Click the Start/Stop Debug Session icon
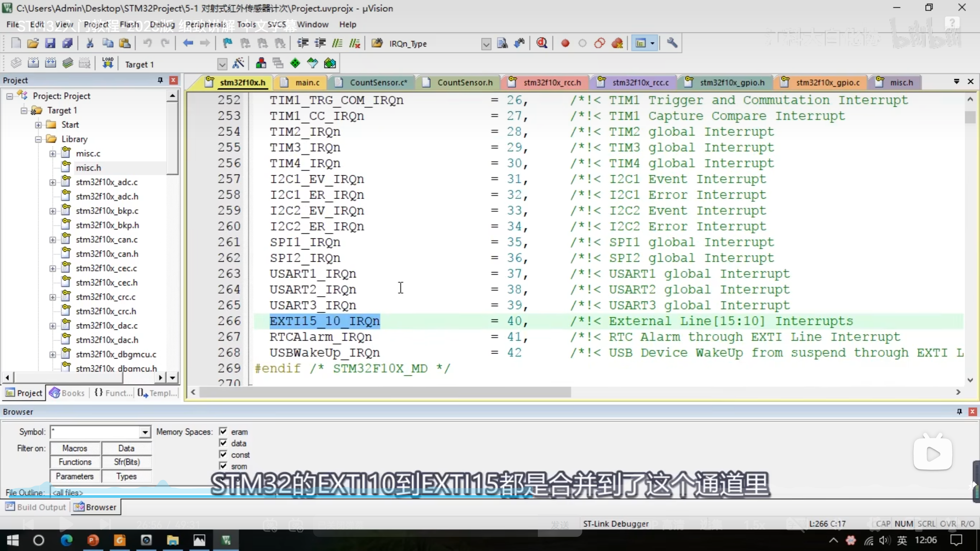 click(x=541, y=43)
